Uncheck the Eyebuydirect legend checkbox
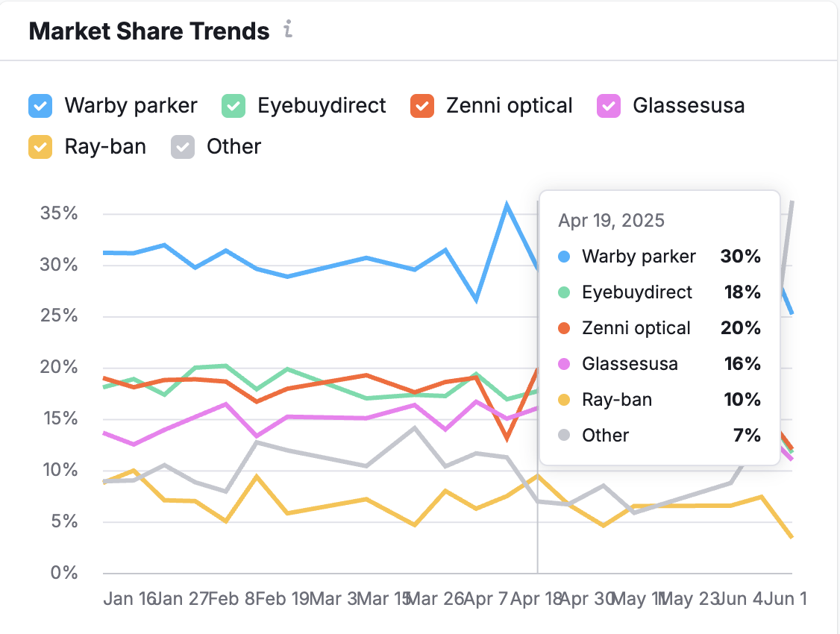Image resolution: width=840 pixels, height=634 pixels. pyautogui.click(x=233, y=106)
